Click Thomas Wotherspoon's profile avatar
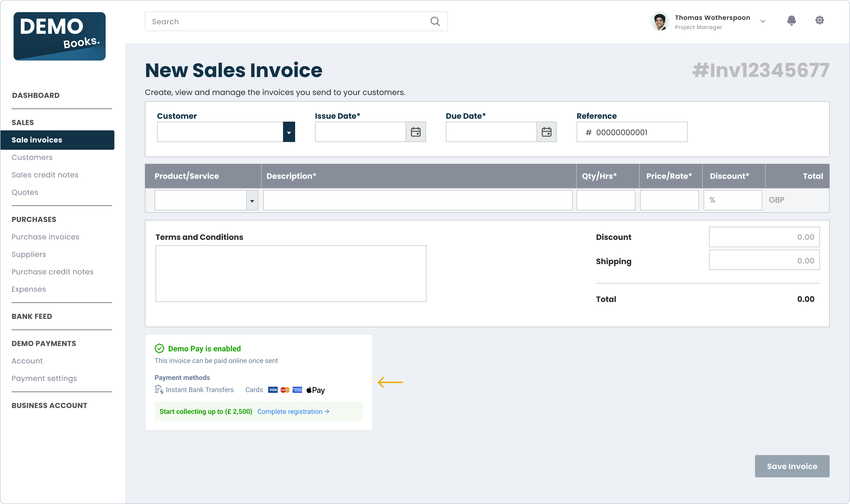Screen dimensions: 850x504 [x=660, y=21]
